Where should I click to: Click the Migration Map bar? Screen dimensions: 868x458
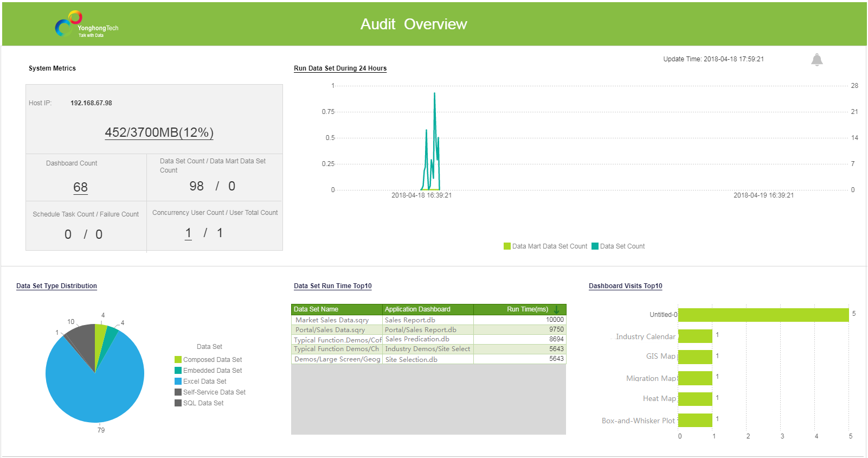click(x=695, y=378)
